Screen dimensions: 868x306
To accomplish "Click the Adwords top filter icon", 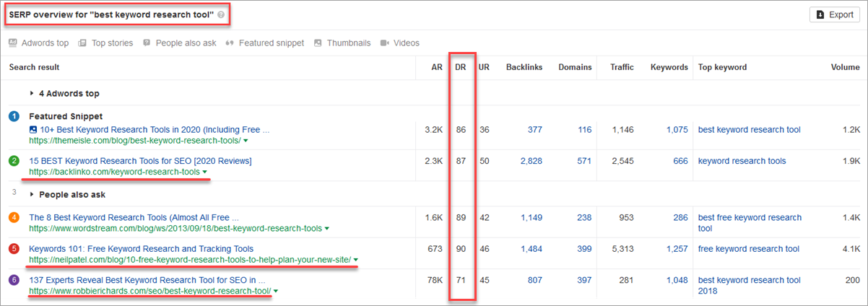I will [12, 43].
